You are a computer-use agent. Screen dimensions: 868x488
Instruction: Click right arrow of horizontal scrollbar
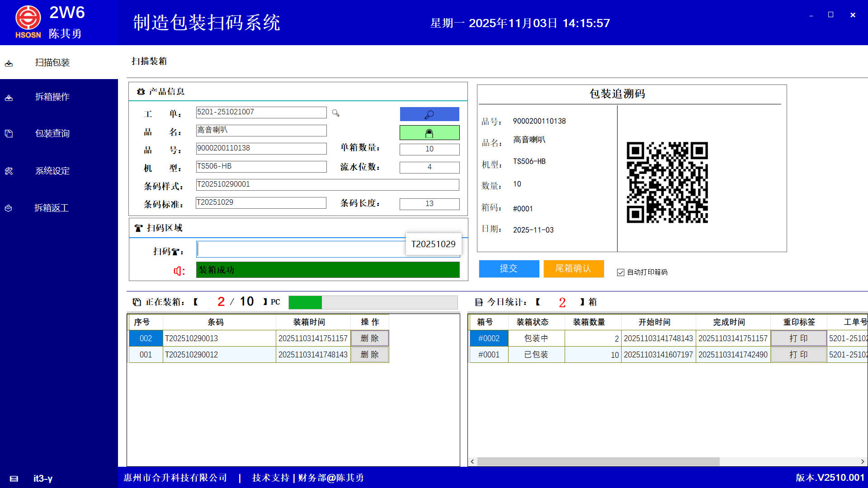(x=863, y=461)
